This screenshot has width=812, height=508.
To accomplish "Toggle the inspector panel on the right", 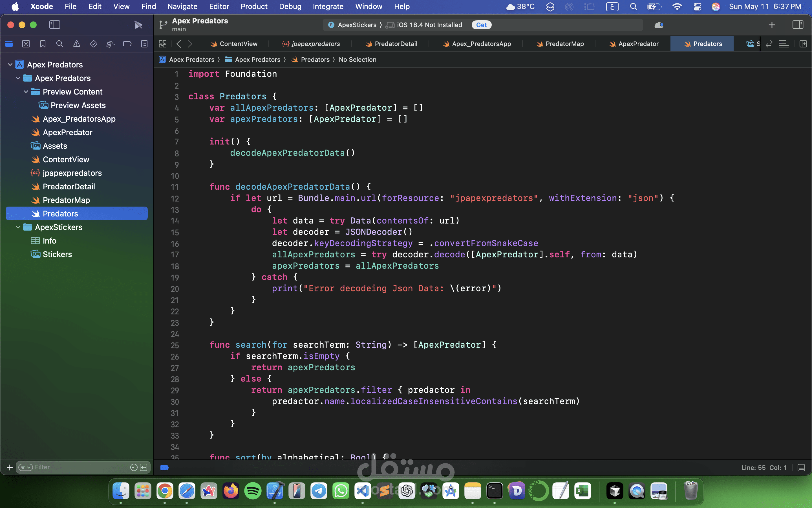I will (x=798, y=25).
